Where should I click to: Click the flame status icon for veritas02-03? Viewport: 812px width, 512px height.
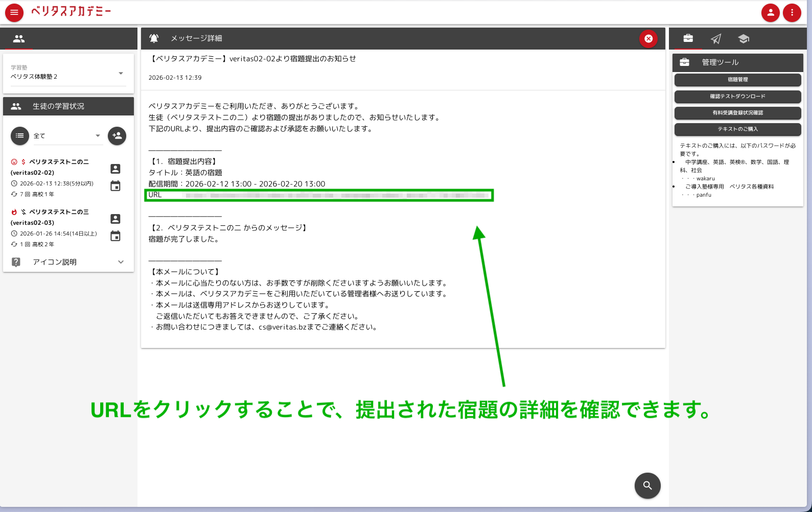point(14,212)
